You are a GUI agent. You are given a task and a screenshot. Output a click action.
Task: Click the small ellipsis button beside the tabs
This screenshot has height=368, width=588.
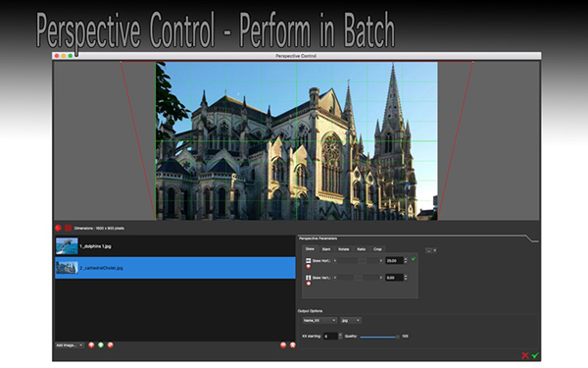(x=428, y=250)
